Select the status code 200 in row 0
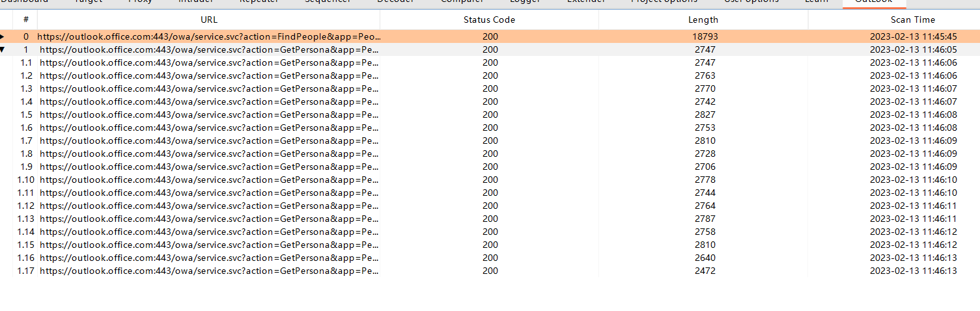 point(490,36)
